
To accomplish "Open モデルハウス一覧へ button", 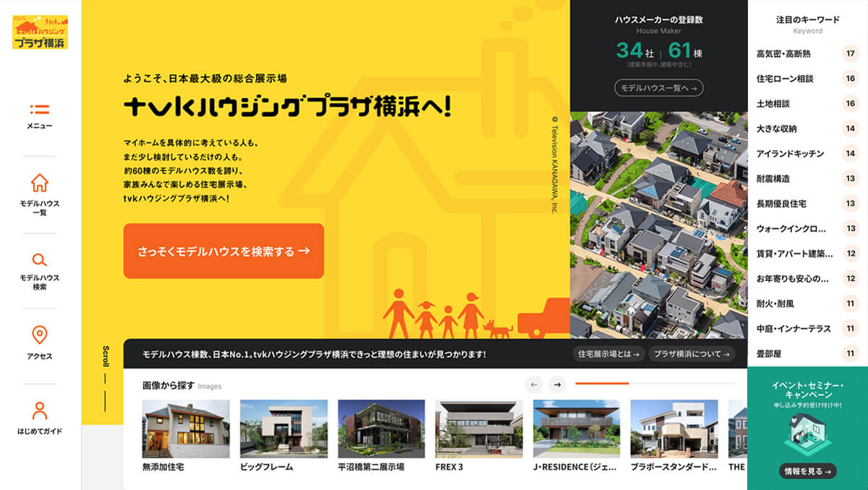I will click(658, 88).
